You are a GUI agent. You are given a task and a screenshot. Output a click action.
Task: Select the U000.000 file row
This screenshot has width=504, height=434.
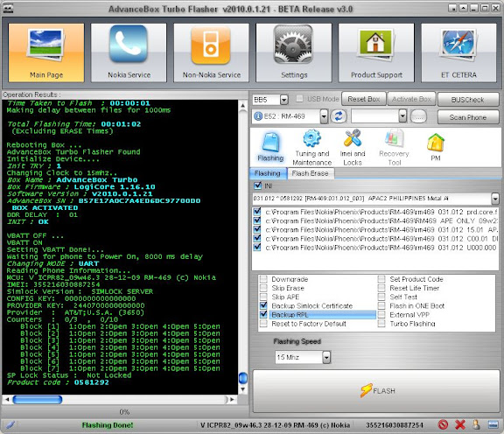[x=374, y=248]
